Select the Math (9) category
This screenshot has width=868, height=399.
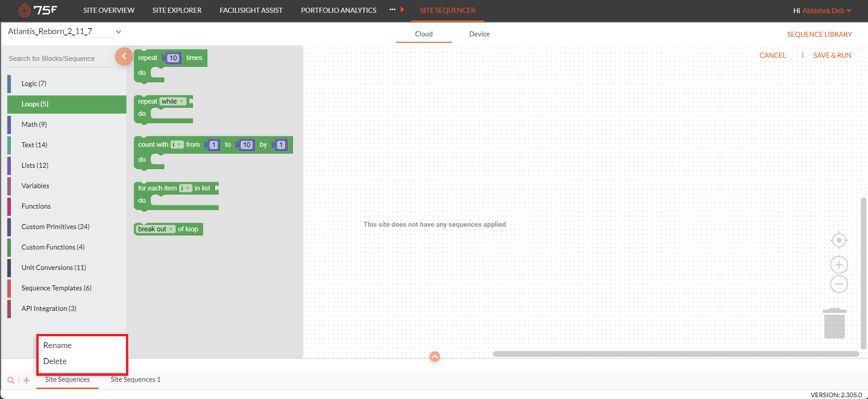[x=67, y=125]
